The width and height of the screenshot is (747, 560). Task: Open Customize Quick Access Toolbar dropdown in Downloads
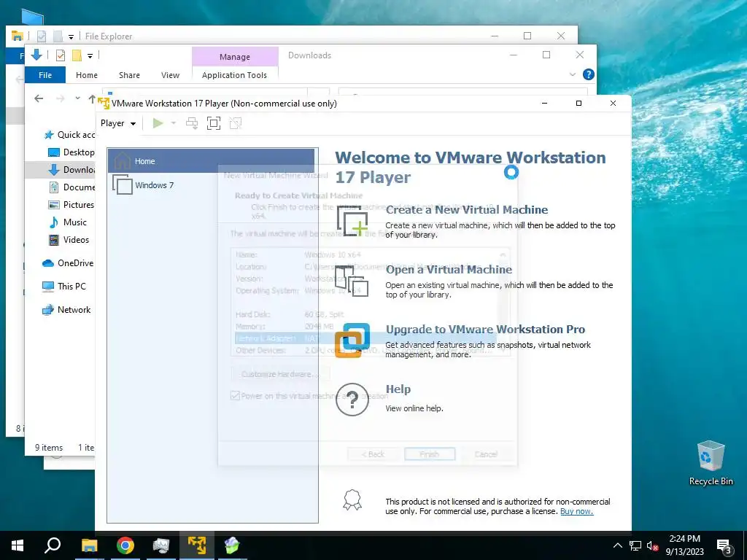point(90,56)
